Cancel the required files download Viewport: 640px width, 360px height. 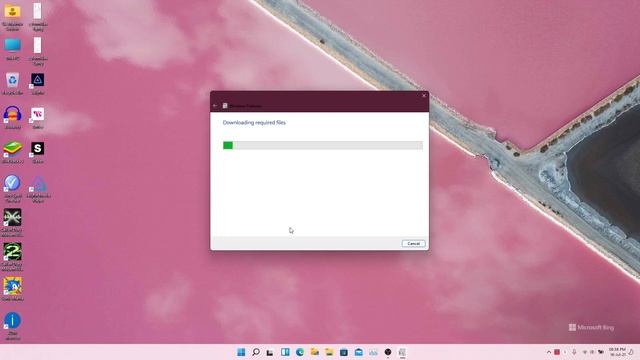(413, 244)
